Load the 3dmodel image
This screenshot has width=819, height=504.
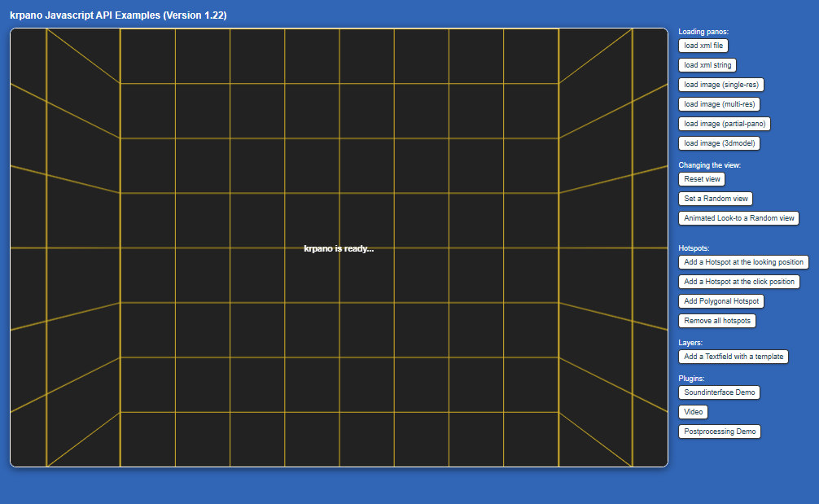[x=719, y=143]
